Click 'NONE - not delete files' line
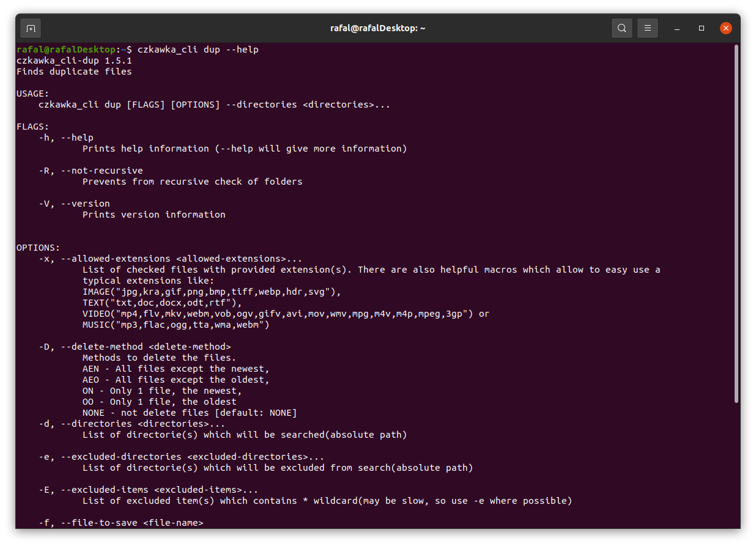This screenshot has width=756, height=546. point(190,413)
